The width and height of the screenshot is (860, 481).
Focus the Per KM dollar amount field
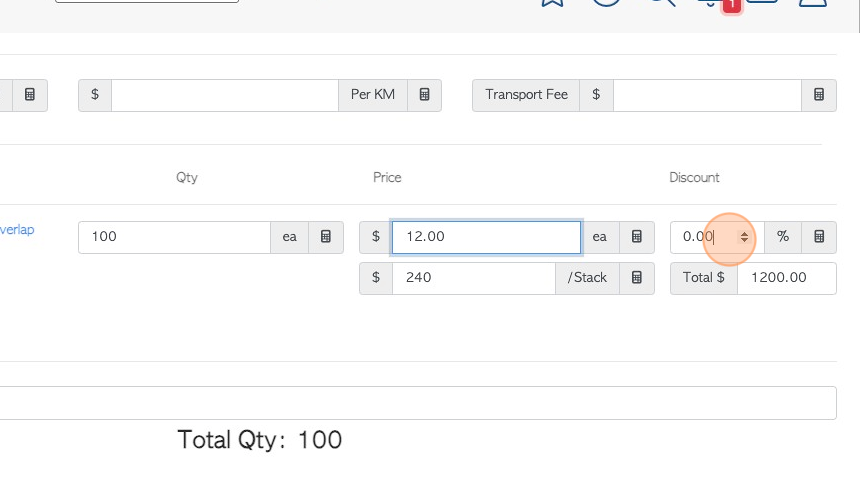point(225,95)
